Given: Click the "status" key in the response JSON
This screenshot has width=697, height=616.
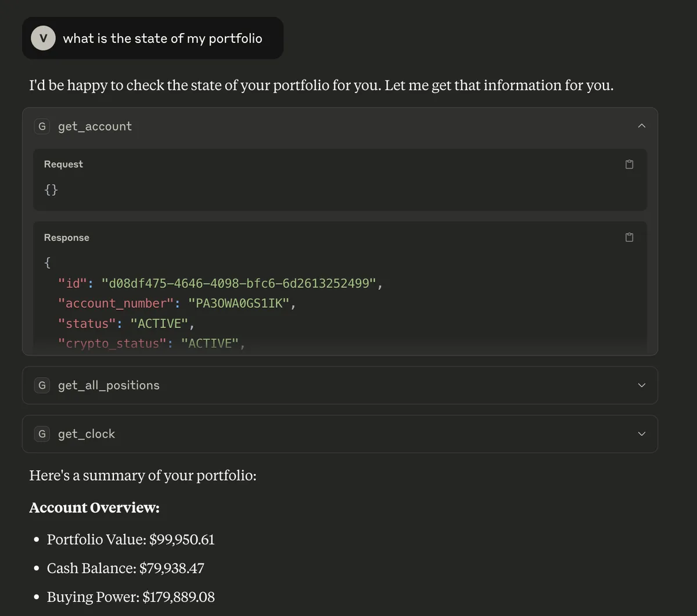Looking at the screenshot, I should point(87,324).
